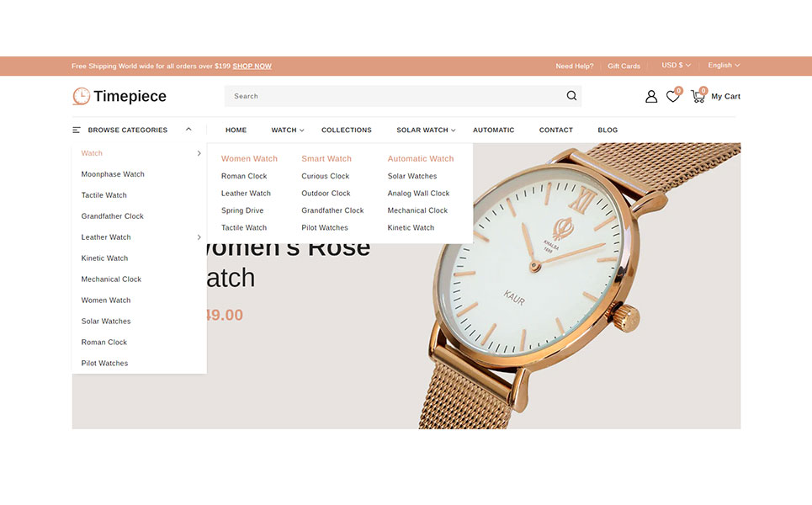Select Pilot Watches under Smart Watch

tap(324, 228)
